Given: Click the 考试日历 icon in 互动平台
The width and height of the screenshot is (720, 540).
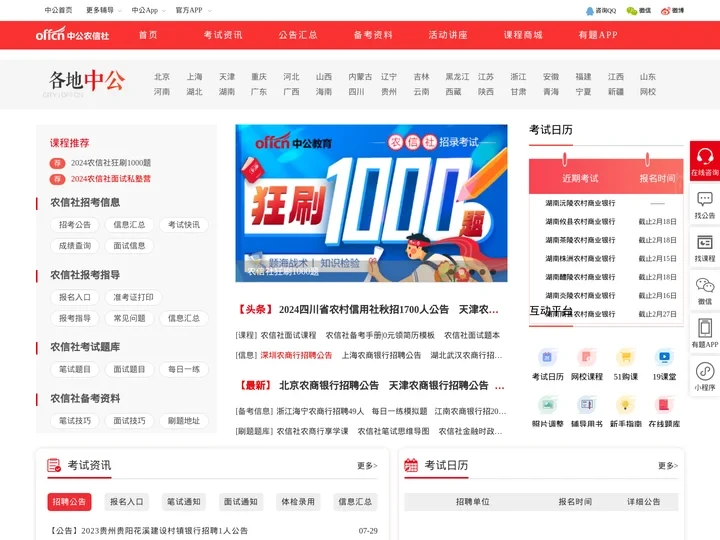Looking at the screenshot, I should [x=547, y=357].
